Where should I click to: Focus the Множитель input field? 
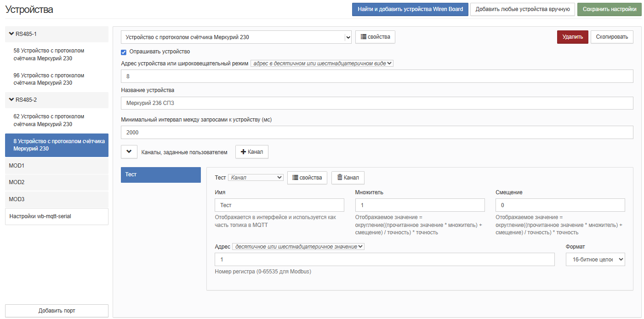coord(420,205)
